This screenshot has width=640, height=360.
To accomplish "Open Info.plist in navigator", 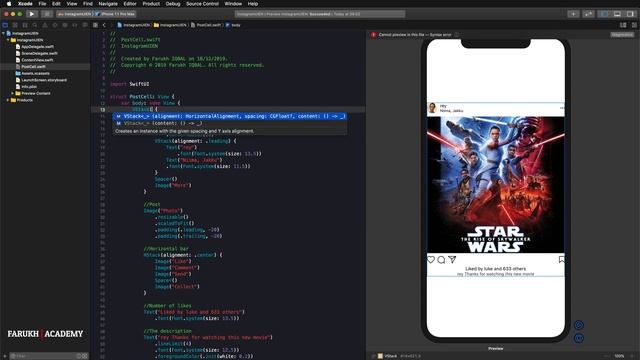I will click(29, 87).
